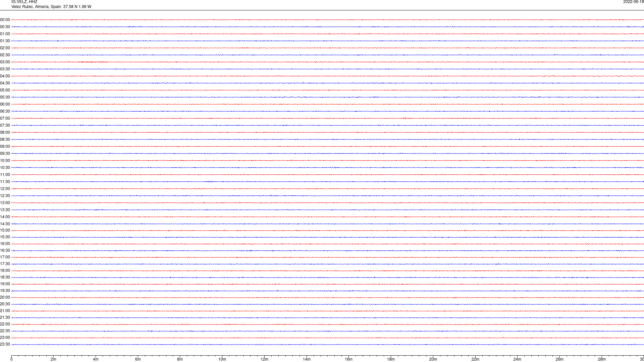This screenshot has width=644, height=362.
Task: Click the 22m tick on the time axis
Action: 475,359
